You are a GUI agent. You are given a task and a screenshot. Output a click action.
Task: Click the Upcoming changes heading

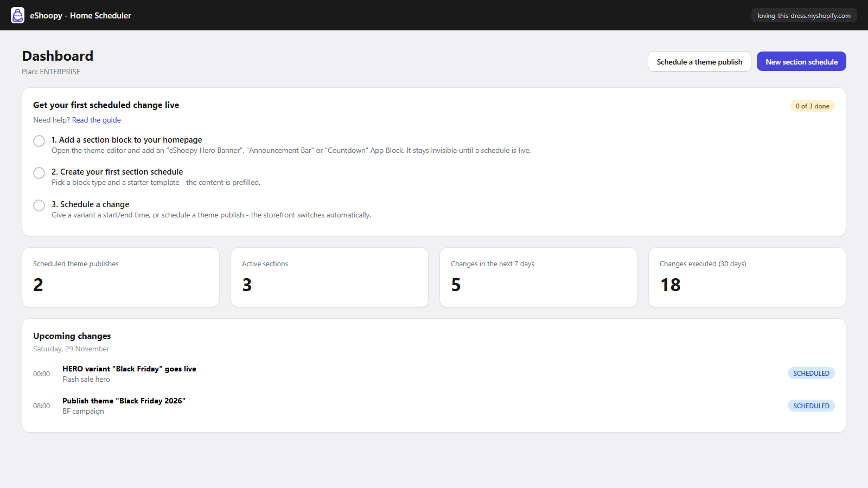[72, 336]
